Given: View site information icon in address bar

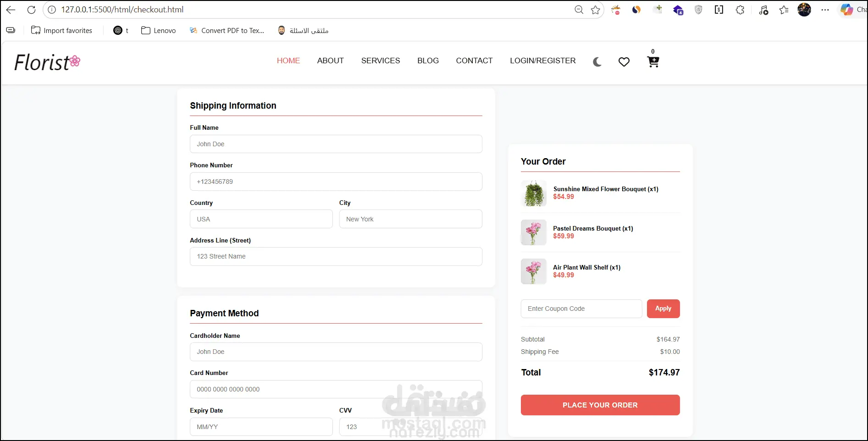Looking at the screenshot, I should [52, 10].
